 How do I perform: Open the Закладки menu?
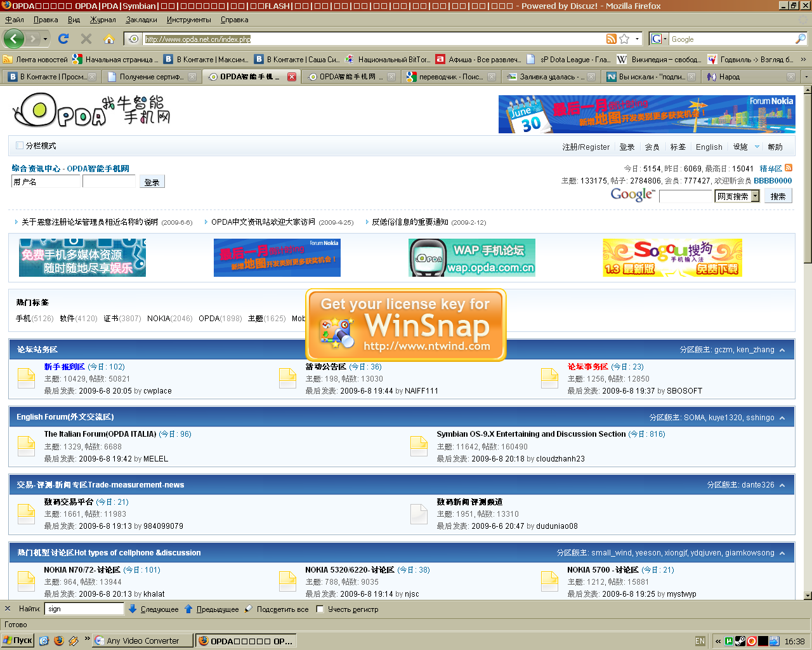(141, 20)
